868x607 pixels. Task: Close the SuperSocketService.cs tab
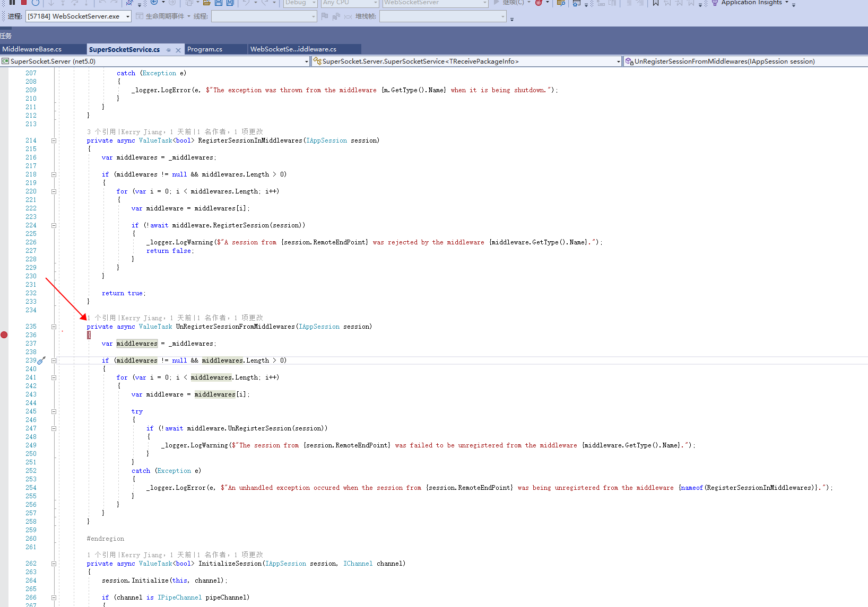(178, 50)
